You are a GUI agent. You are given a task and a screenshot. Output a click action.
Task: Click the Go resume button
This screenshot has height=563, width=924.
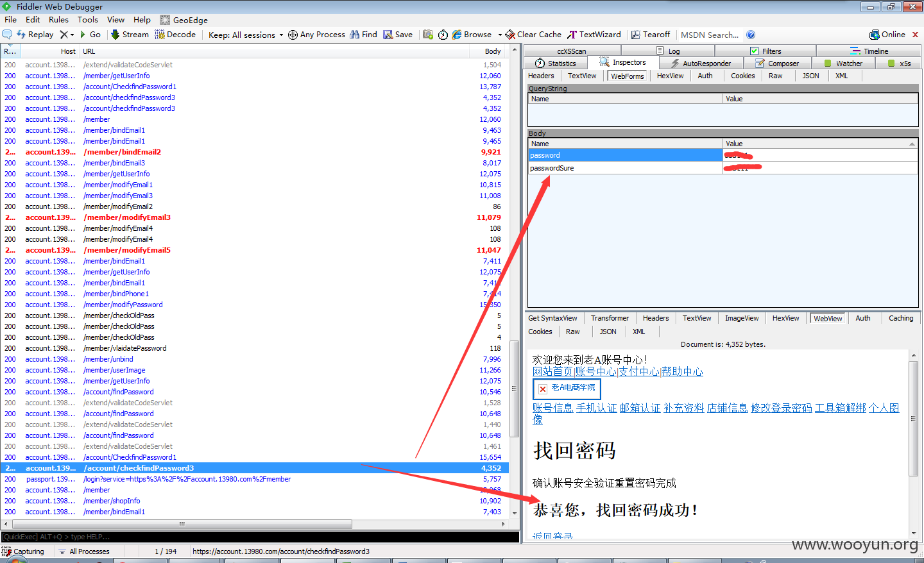click(90, 35)
